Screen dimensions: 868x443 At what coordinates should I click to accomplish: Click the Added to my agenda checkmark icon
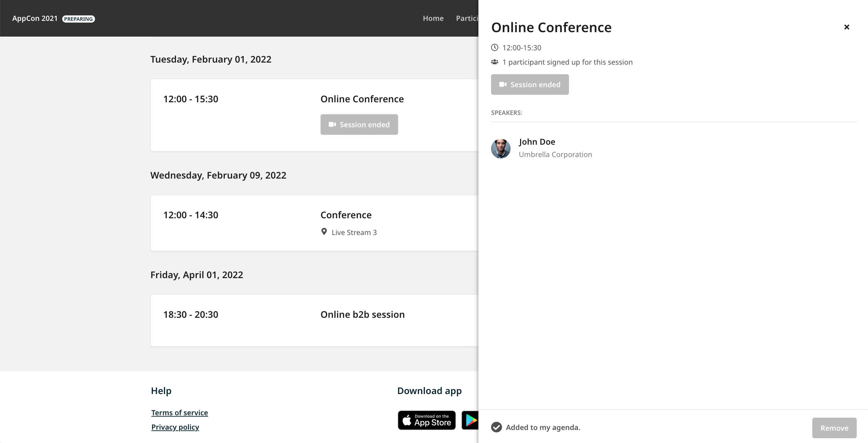[496, 427]
